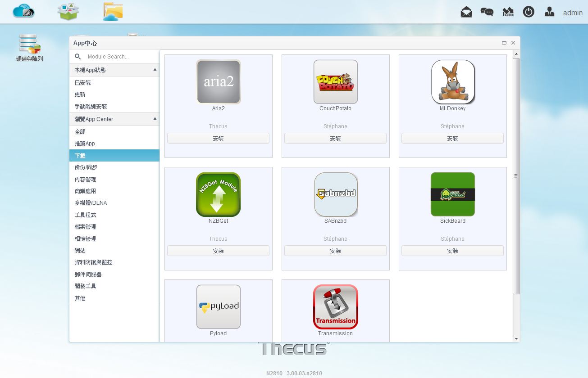Viewport: 588px width, 378px height.
Task: Click the power button icon
Action: [529, 12]
